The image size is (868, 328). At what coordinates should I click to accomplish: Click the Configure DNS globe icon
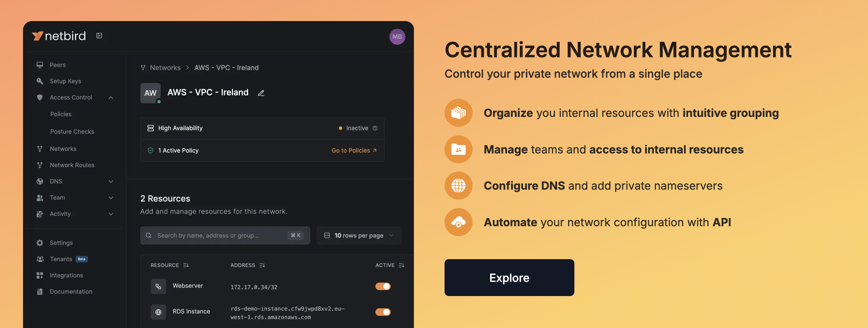458,185
